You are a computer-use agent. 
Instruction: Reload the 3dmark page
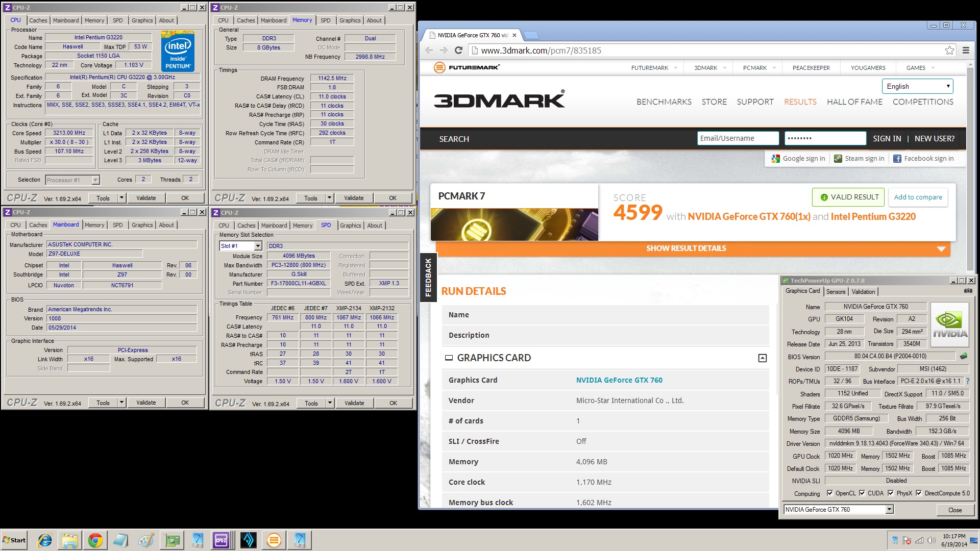(458, 51)
